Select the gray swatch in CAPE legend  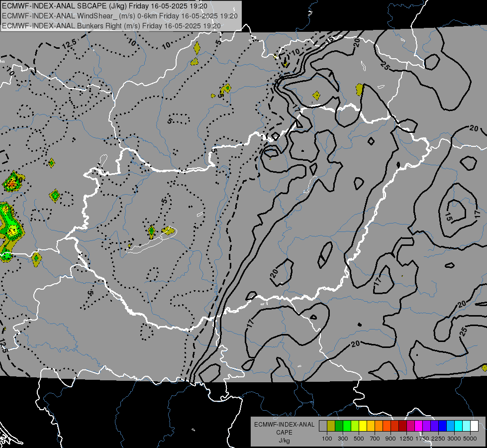tap(323, 426)
